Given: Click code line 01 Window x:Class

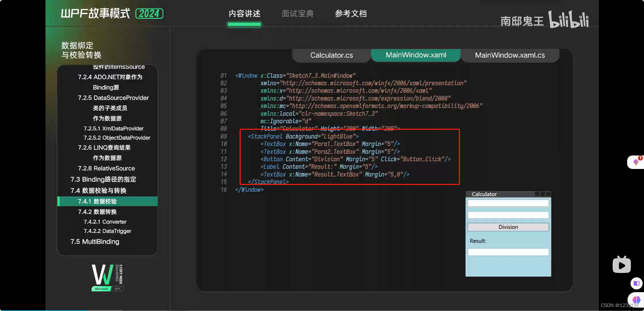Looking at the screenshot, I should pos(295,76).
